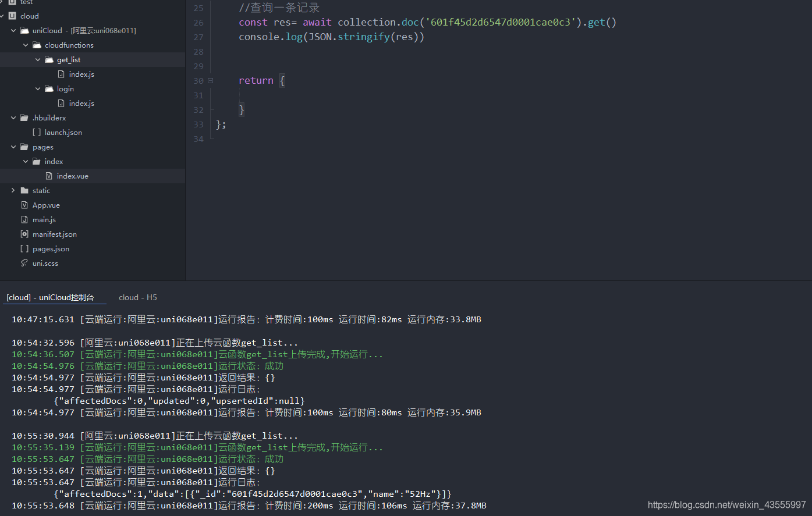The height and width of the screenshot is (516, 812).
Task: Open uni.scss in the project tree
Action: (x=45, y=264)
